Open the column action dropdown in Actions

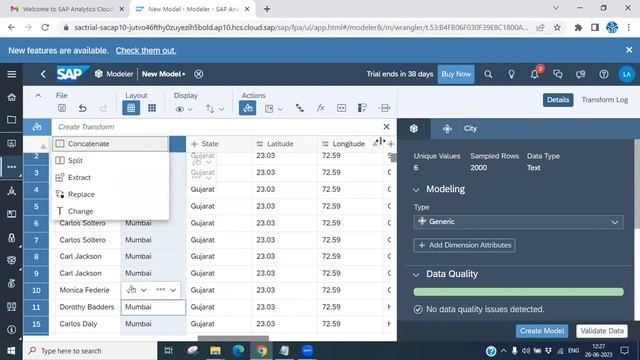274,109
